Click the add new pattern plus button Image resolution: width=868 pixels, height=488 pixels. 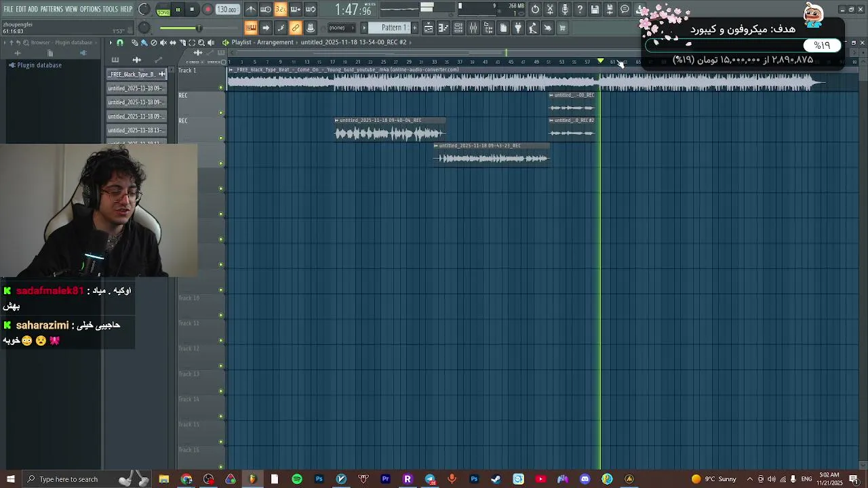pyautogui.click(x=415, y=28)
